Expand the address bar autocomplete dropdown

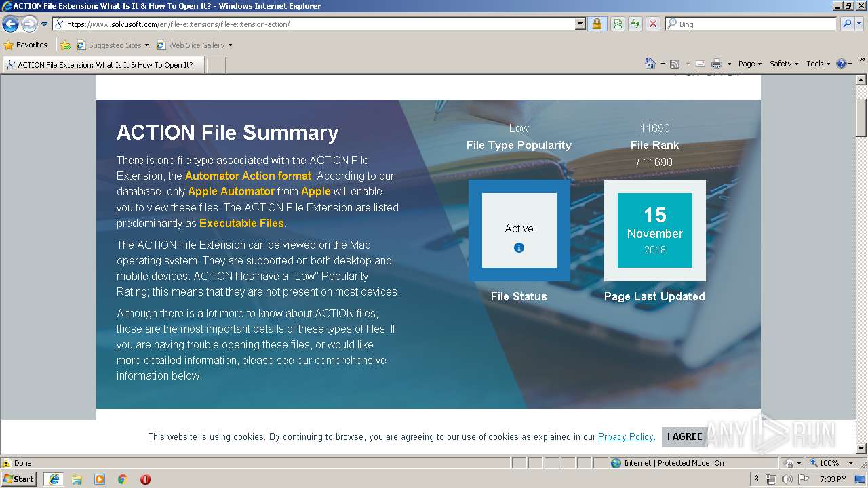tap(580, 24)
